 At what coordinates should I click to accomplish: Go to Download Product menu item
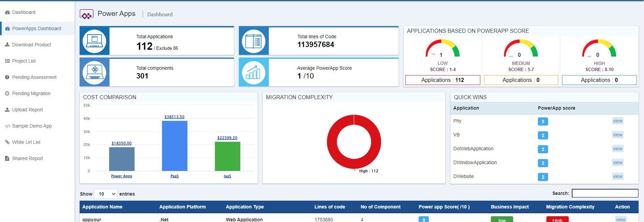32,45
